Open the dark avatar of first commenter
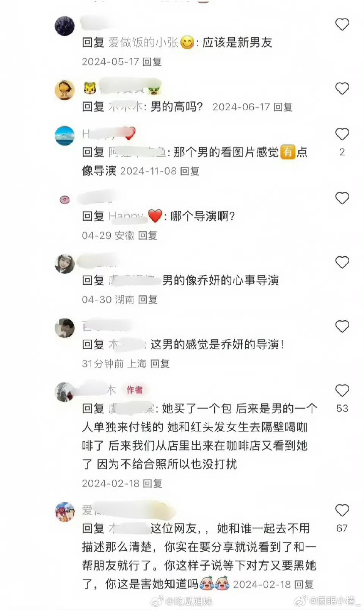 click(x=65, y=26)
